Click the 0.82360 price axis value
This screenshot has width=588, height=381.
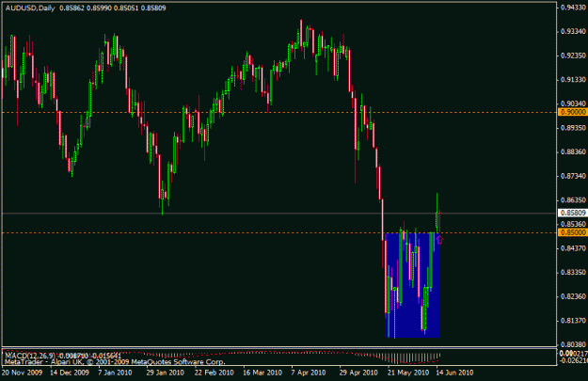573,296
